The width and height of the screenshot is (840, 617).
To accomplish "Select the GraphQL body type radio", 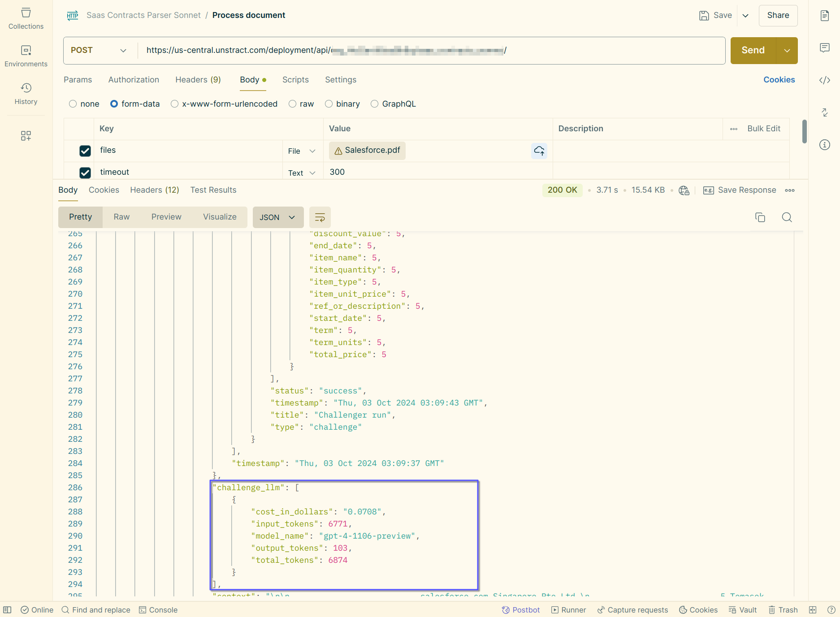I will (x=374, y=104).
